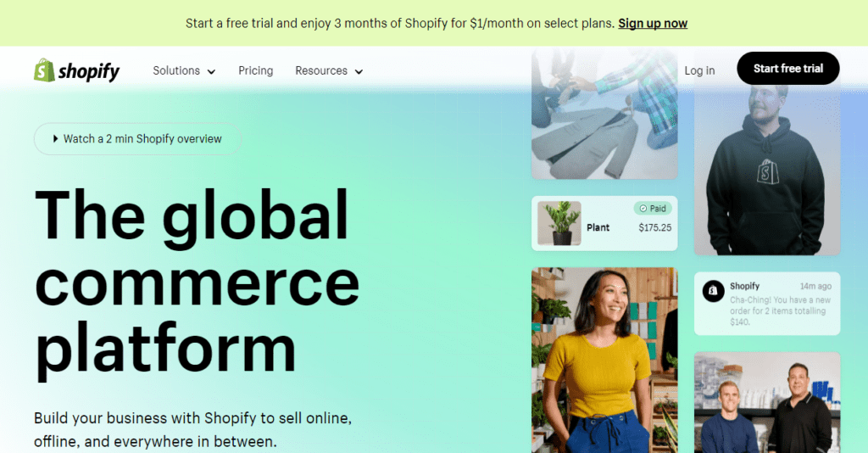Expand the Solutions dropdown chevron
The height and width of the screenshot is (453, 868).
point(211,72)
